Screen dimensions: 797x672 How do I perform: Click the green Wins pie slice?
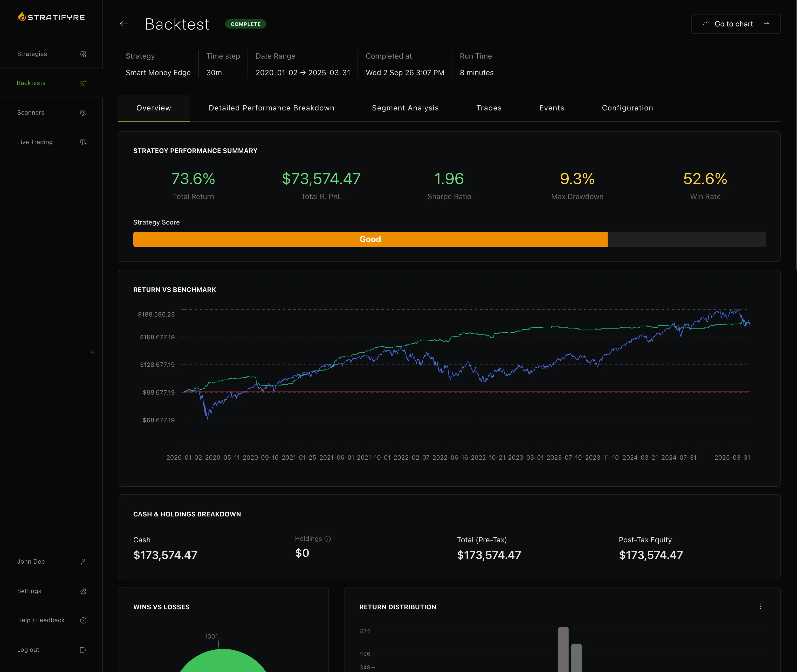point(223,661)
